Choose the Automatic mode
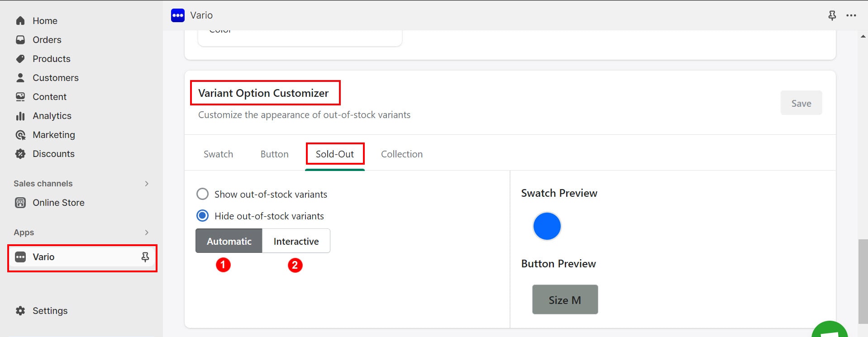Screen dimensions: 868x337 (x=229, y=241)
